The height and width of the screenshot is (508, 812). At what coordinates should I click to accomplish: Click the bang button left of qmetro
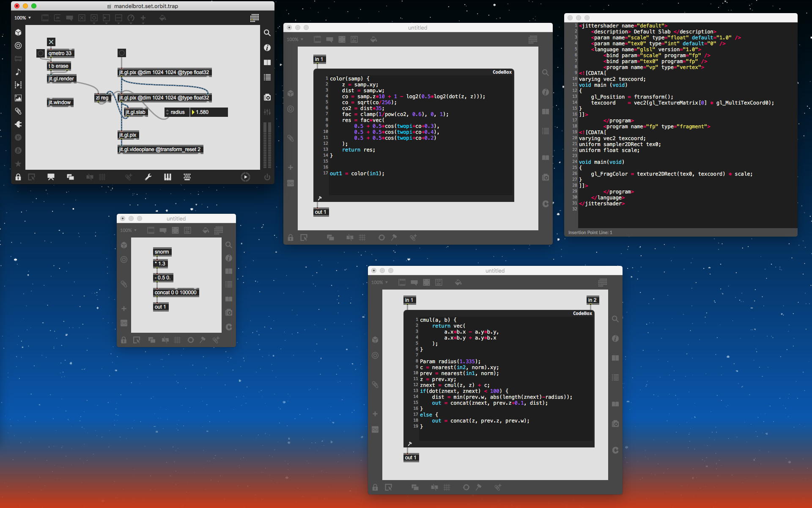[40, 53]
